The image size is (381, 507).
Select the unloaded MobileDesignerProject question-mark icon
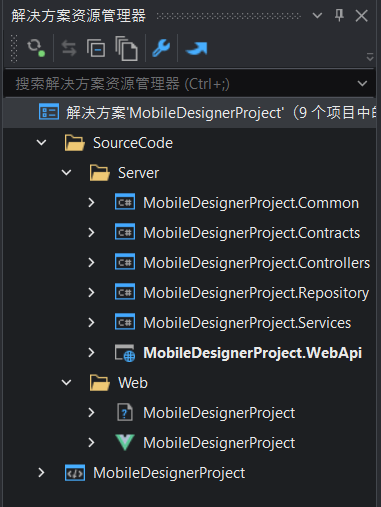coord(125,413)
